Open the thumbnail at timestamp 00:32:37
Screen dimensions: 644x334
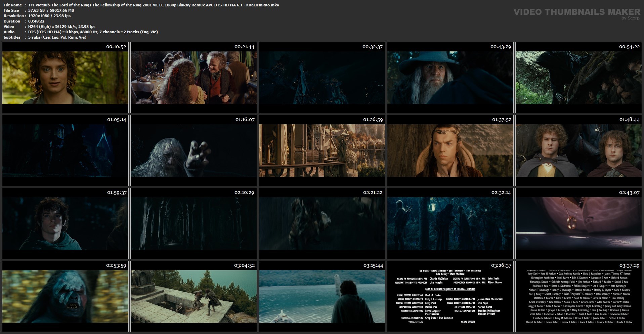(322, 78)
